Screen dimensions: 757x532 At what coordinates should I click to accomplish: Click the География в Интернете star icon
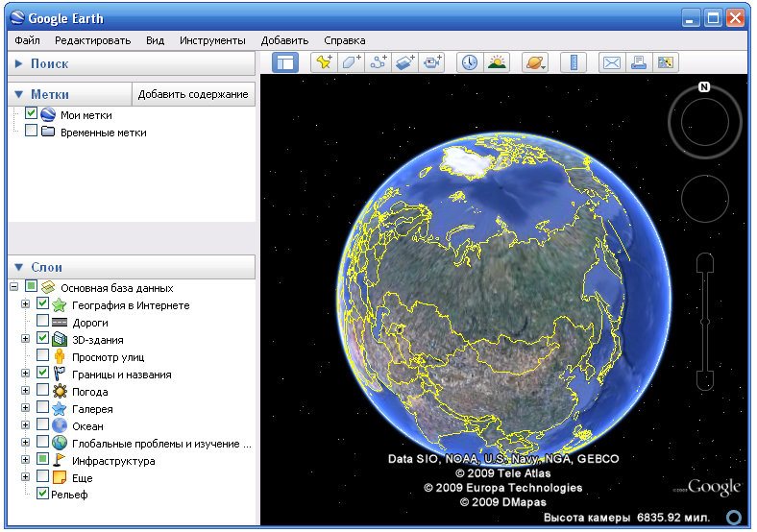60,304
